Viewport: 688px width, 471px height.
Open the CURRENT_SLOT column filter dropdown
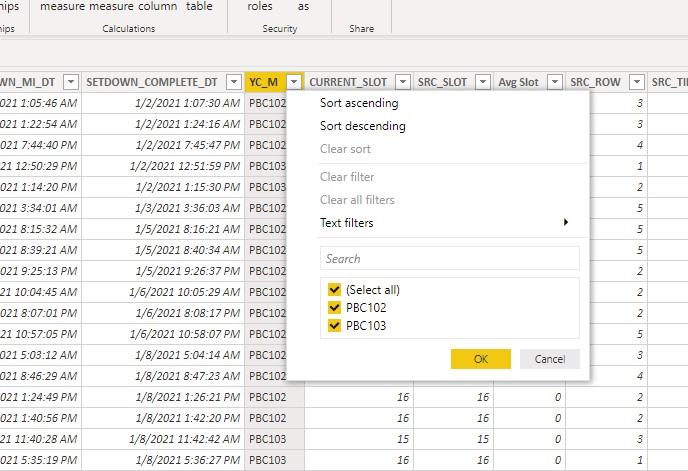[403, 82]
